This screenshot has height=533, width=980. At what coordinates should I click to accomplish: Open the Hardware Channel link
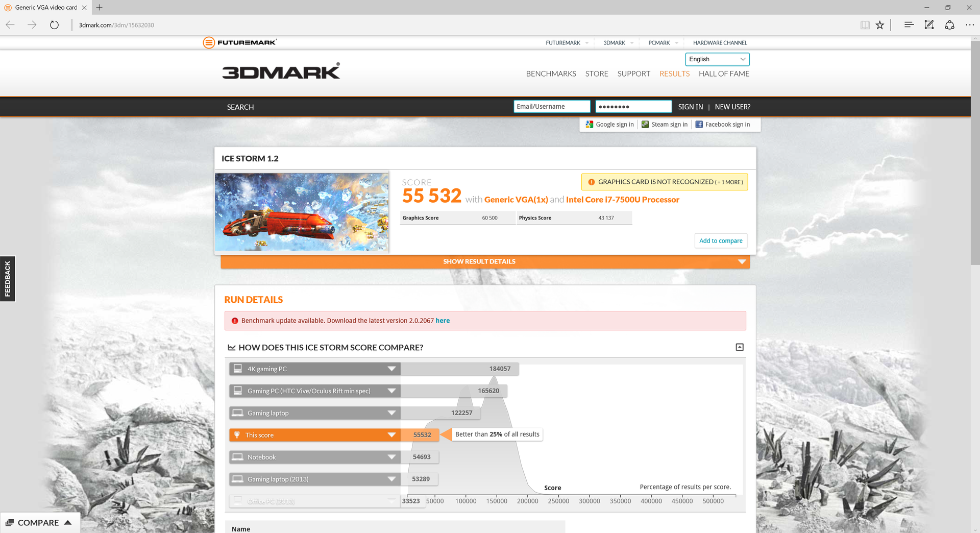click(x=720, y=43)
